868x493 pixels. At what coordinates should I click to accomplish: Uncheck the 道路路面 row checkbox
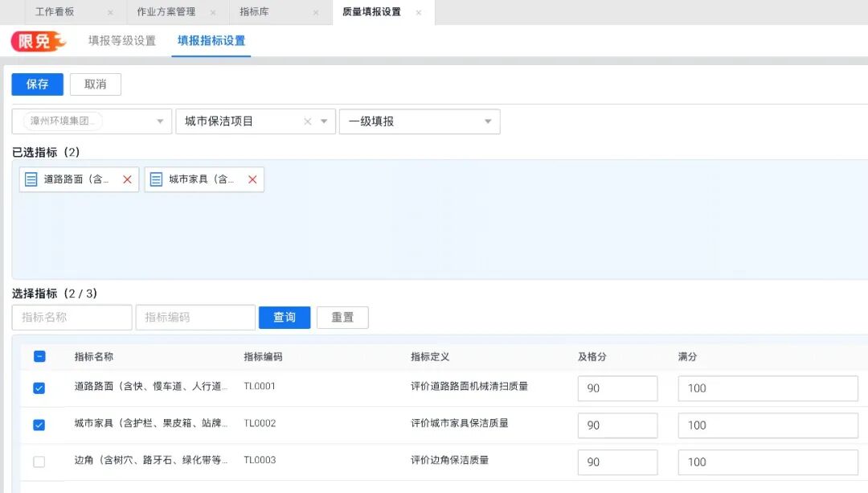pyautogui.click(x=39, y=388)
